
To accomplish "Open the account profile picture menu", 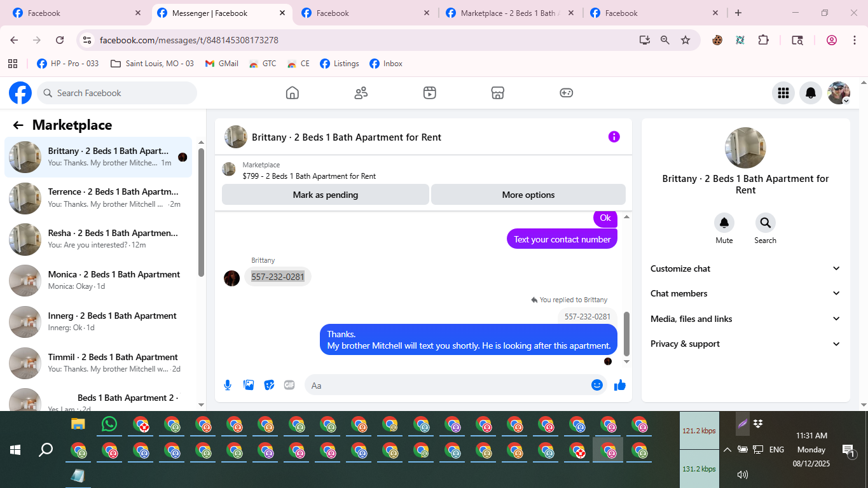I will [x=839, y=93].
